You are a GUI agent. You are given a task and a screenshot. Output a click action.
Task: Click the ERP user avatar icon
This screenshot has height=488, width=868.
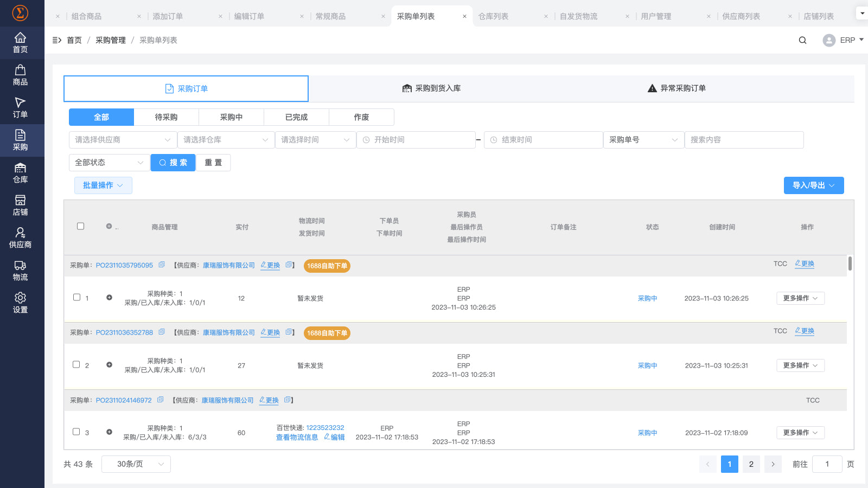[x=829, y=40]
